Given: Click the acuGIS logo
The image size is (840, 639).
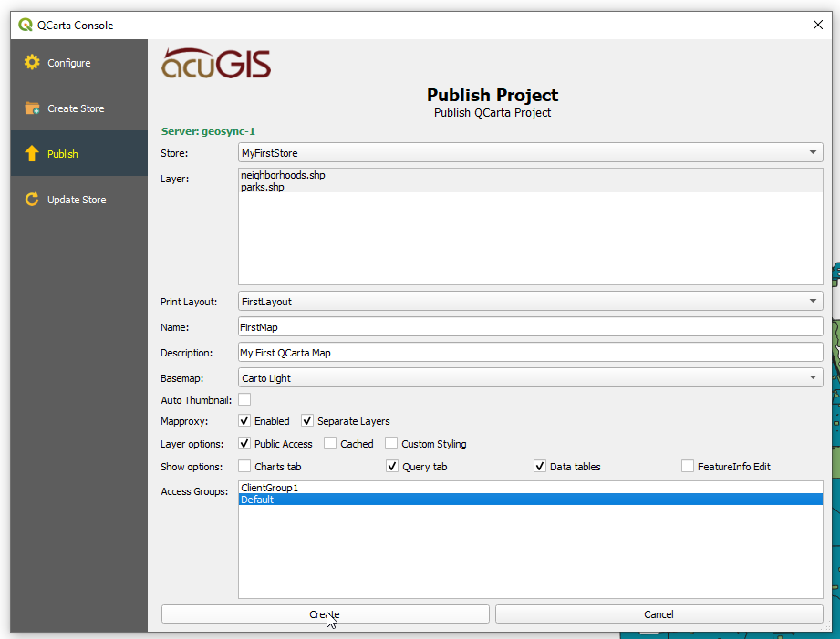Looking at the screenshot, I should [216, 64].
